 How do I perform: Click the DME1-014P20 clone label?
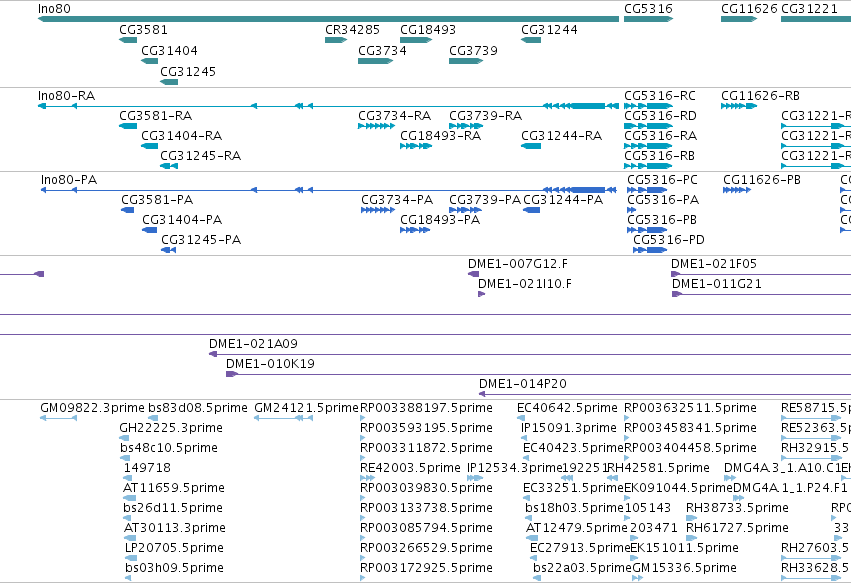[523, 384]
